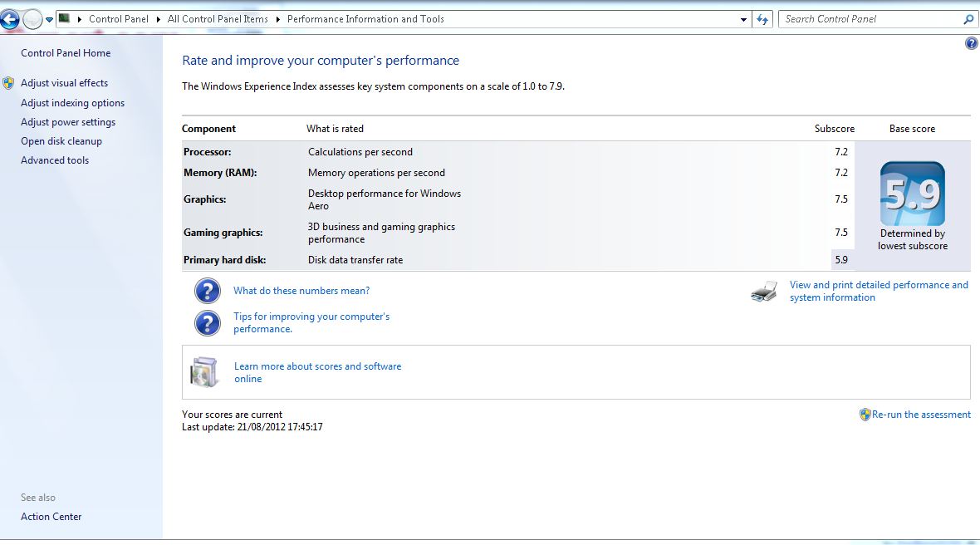980x545 pixels.
Task: Click the magnifier icon in Search Control Panel
Action: (x=968, y=19)
